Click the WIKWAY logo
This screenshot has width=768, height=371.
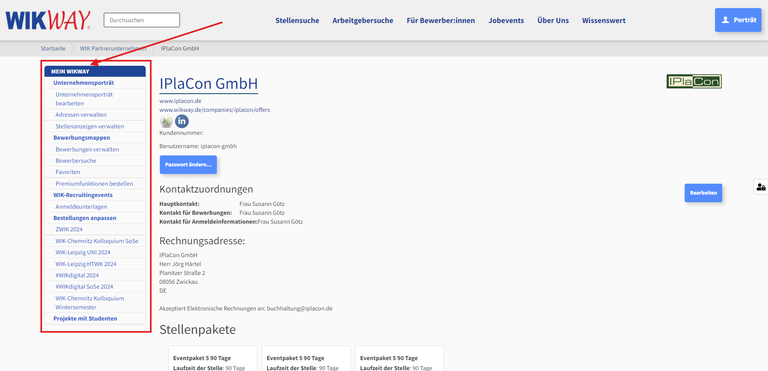point(48,21)
